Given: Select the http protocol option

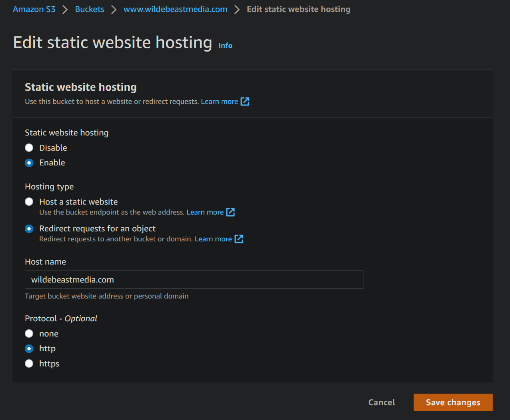Looking at the screenshot, I should click(x=29, y=348).
